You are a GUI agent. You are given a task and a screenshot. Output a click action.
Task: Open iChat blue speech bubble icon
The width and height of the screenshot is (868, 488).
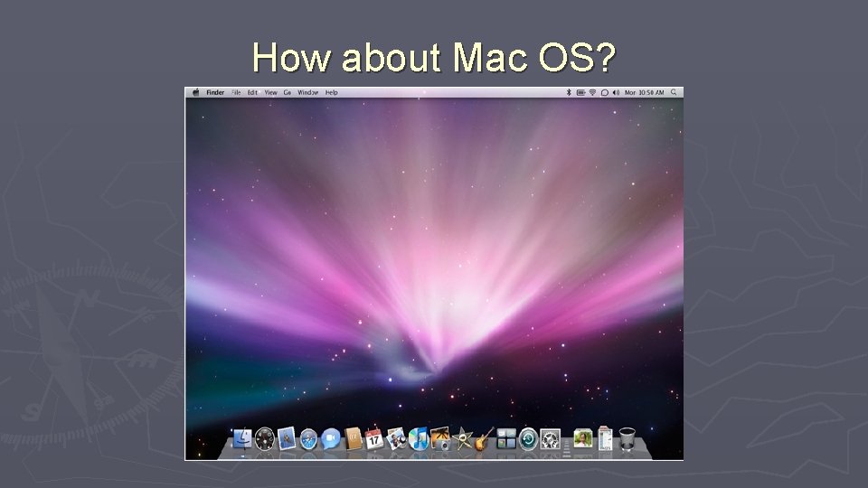[331, 439]
